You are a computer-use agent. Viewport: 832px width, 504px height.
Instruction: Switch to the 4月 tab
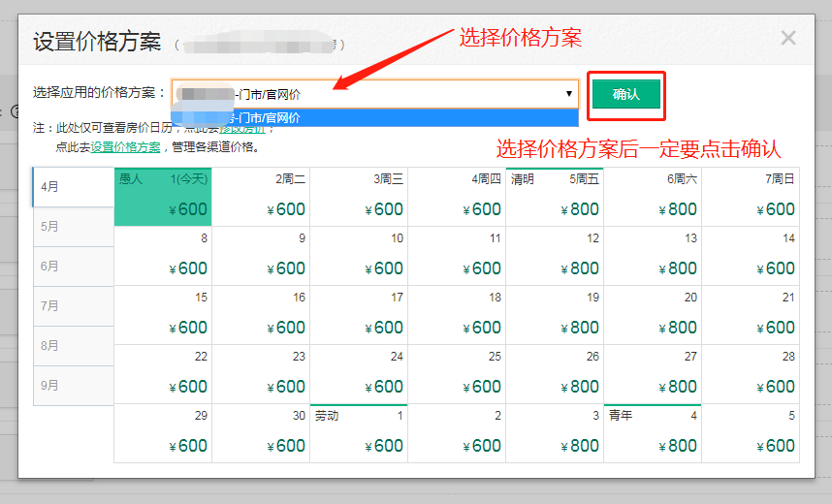74,186
